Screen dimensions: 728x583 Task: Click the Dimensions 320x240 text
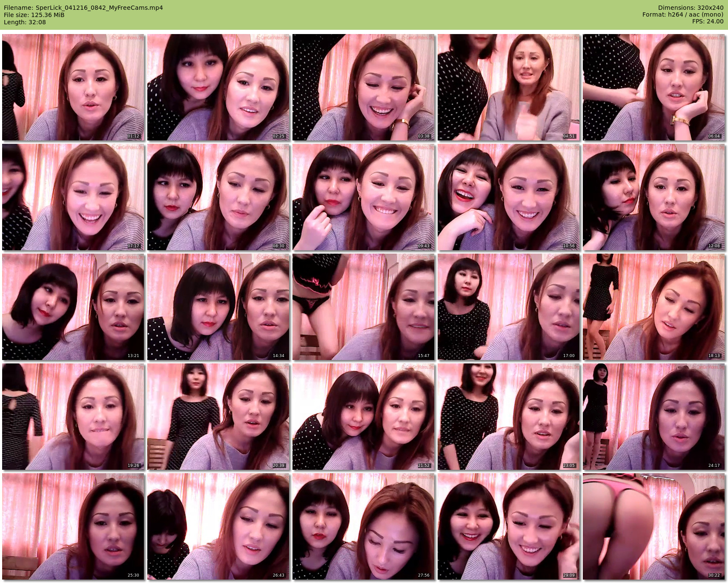point(691,8)
